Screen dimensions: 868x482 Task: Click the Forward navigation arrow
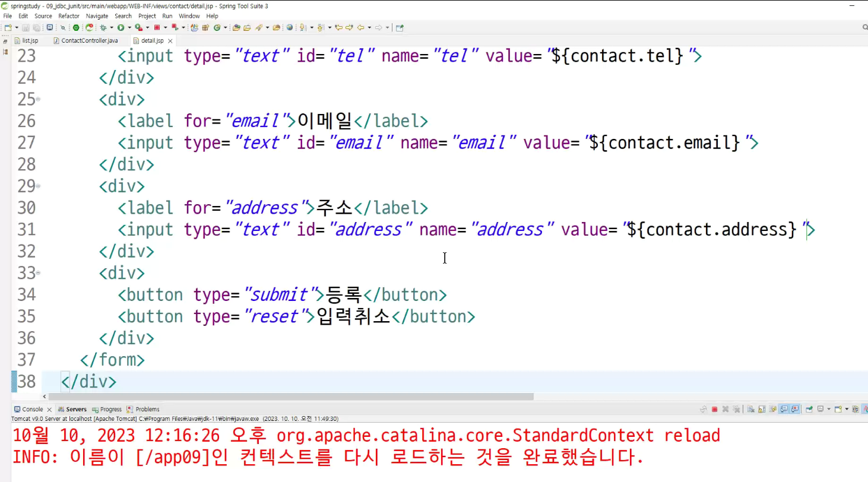coord(378,27)
